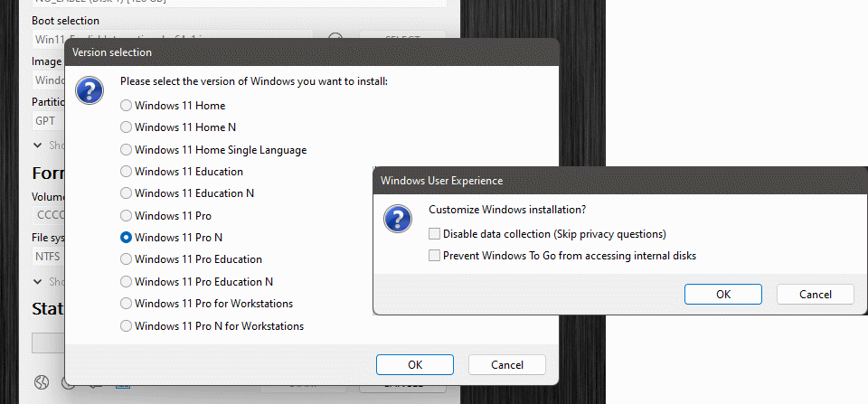Click 'Customize Windows installation?' text
This screenshot has width=868, height=404.
tap(507, 210)
